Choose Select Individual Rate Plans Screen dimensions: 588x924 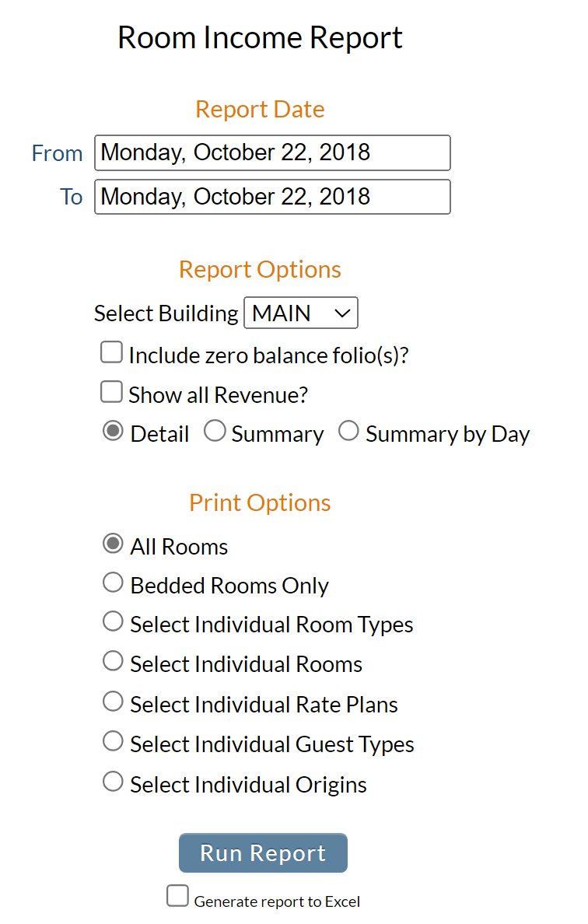(x=113, y=702)
